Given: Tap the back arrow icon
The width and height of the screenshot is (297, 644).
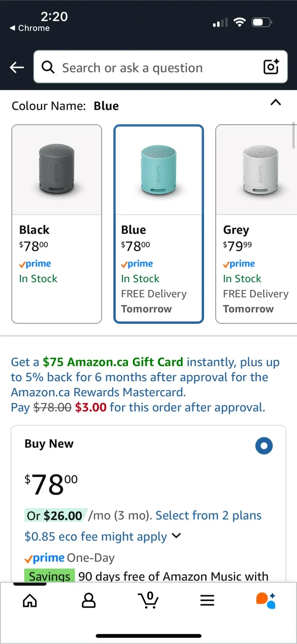Looking at the screenshot, I should tap(17, 68).
